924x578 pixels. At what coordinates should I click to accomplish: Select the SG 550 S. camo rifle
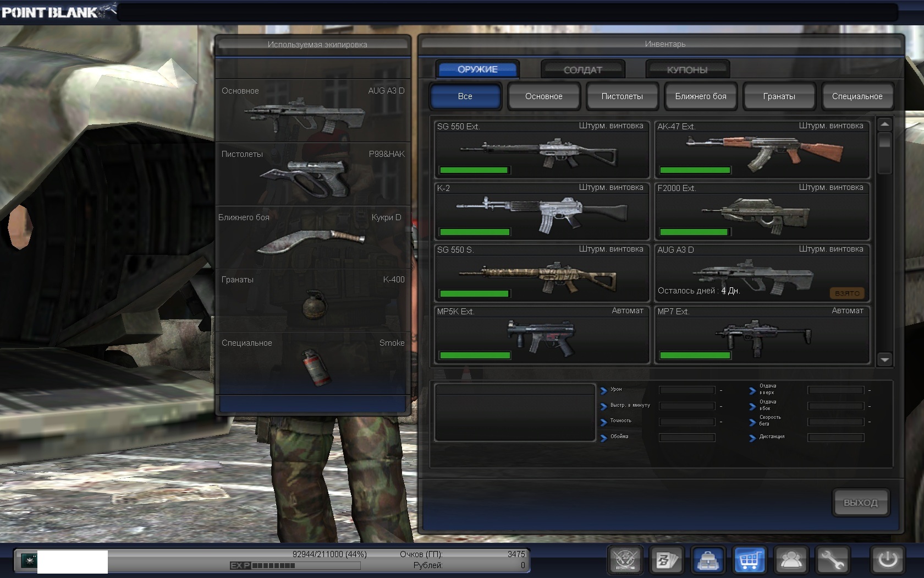click(x=542, y=272)
